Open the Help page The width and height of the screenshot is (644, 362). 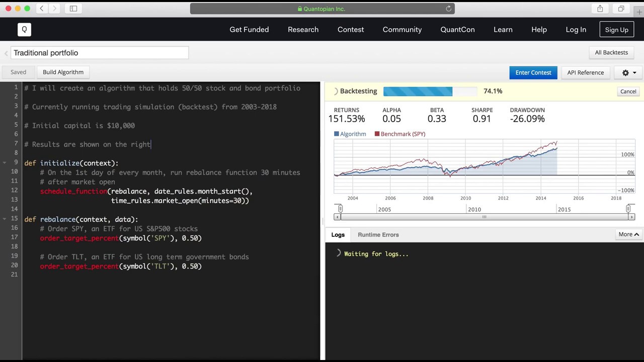coord(539,30)
